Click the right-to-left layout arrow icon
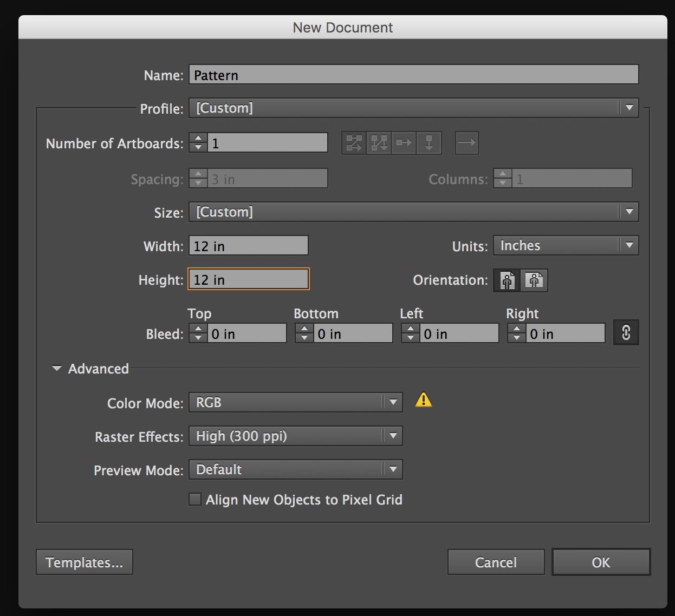 [466, 143]
